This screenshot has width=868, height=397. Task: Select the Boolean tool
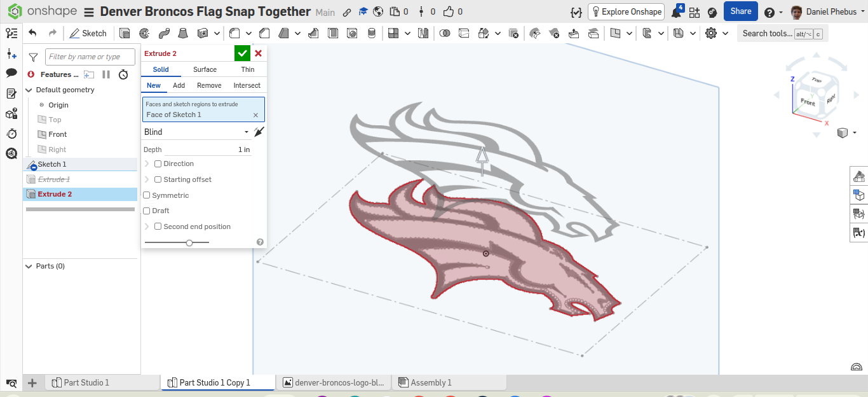click(x=445, y=33)
